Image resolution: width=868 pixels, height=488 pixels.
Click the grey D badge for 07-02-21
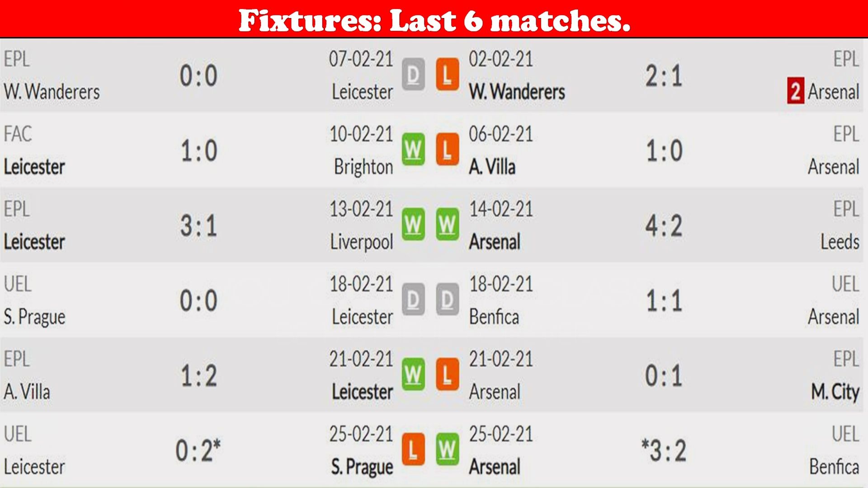coord(413,75)
